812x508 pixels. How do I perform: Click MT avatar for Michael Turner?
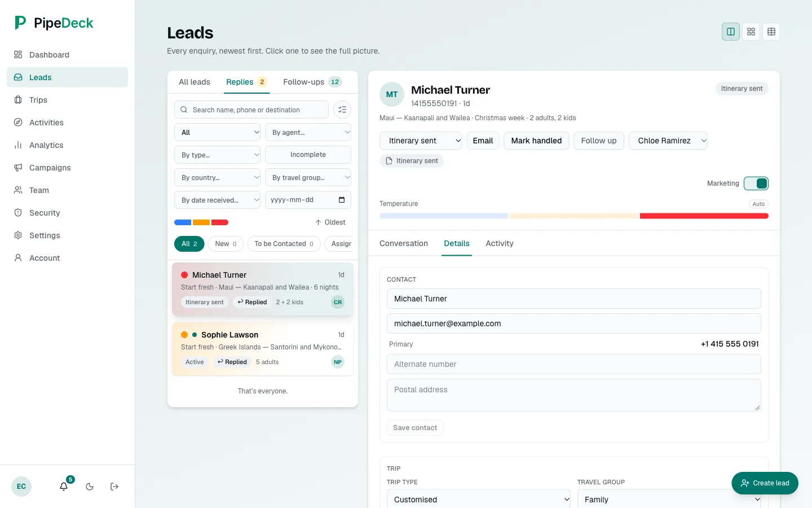pyautogui.click(x=392, y=94)
